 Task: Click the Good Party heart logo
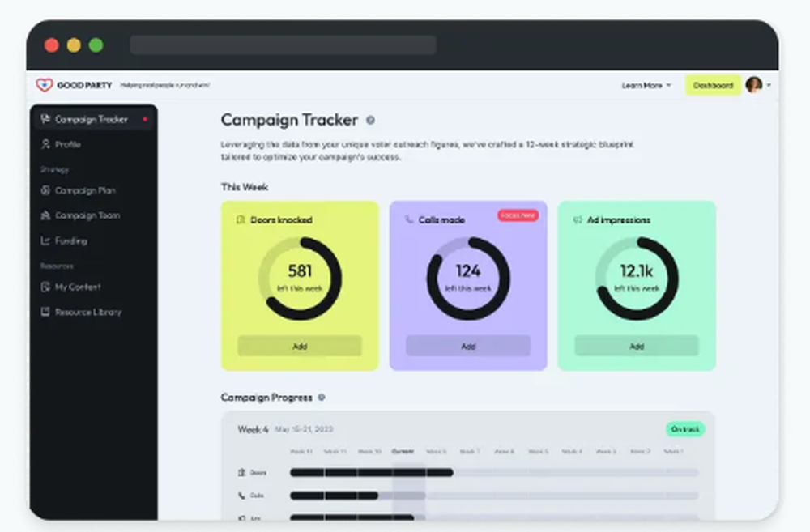(45, 85)
